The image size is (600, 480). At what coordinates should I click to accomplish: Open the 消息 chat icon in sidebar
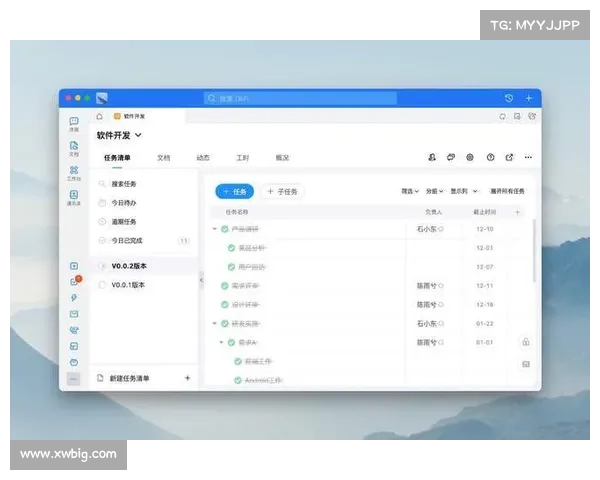[74, 122]
